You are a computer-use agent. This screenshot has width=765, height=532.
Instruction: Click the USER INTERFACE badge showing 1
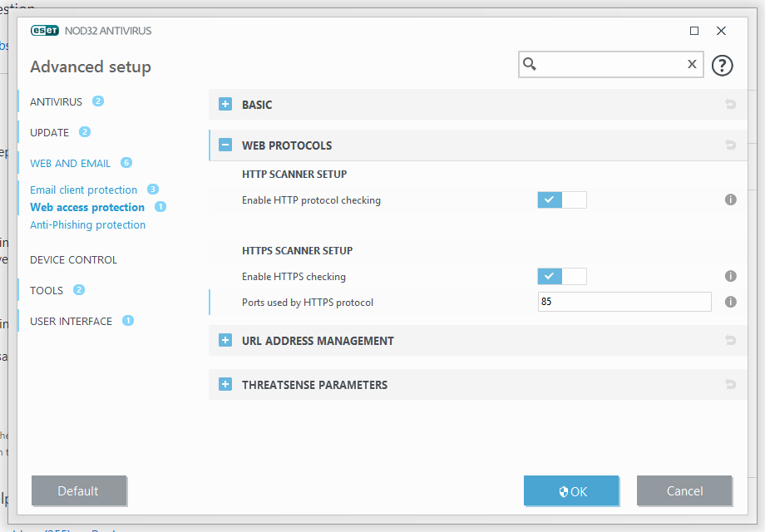point(128,320)
